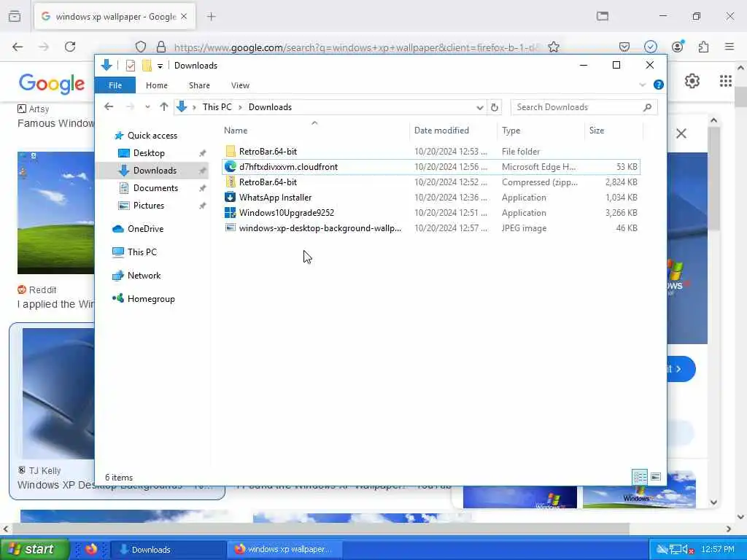Image resolution: width=747 pixels, height=560 pixels.
Task: Click the network tray icon
Action: pyautogui.click(x=675, y=550)
